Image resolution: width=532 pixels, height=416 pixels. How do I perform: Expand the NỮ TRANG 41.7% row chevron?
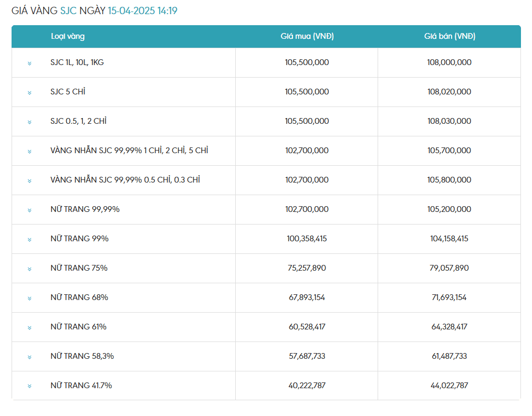click(29, 386)
